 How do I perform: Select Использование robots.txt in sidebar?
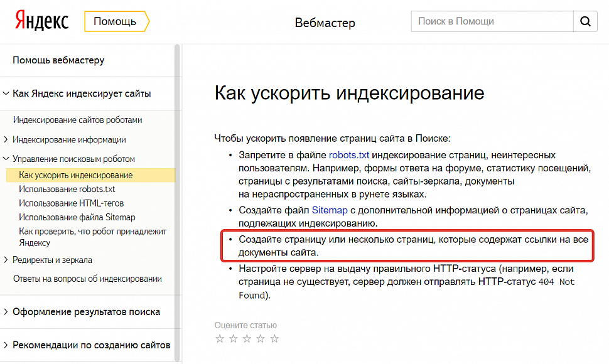[x=67, y=189]
